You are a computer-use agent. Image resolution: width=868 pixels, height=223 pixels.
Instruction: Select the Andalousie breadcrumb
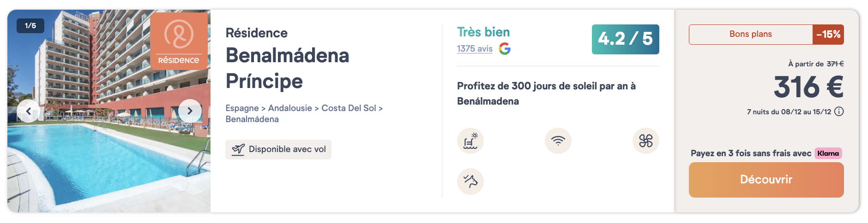[x=290, y=108]
